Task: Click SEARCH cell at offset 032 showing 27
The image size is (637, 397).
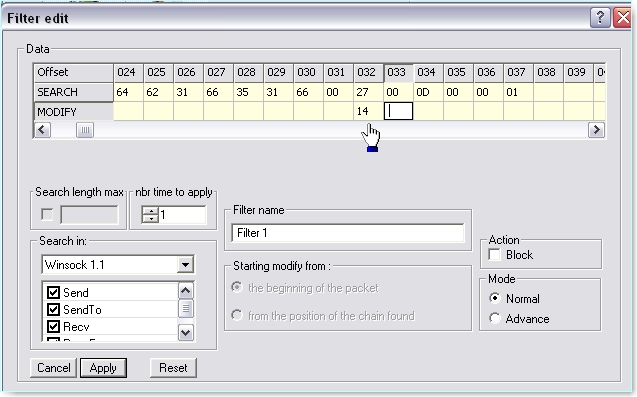Action: (x=368, y=92)
